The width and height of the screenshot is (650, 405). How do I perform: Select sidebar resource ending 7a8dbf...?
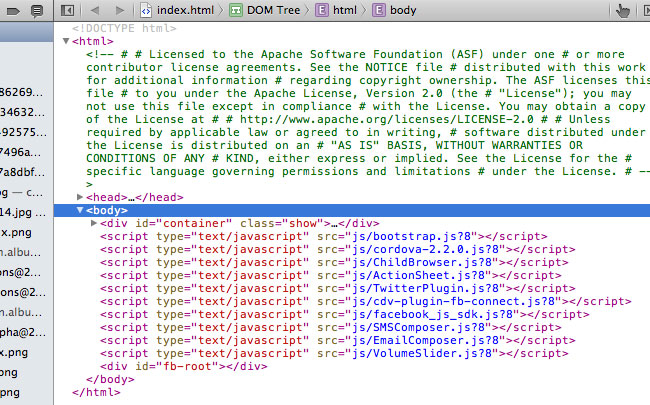pos(22,172)
